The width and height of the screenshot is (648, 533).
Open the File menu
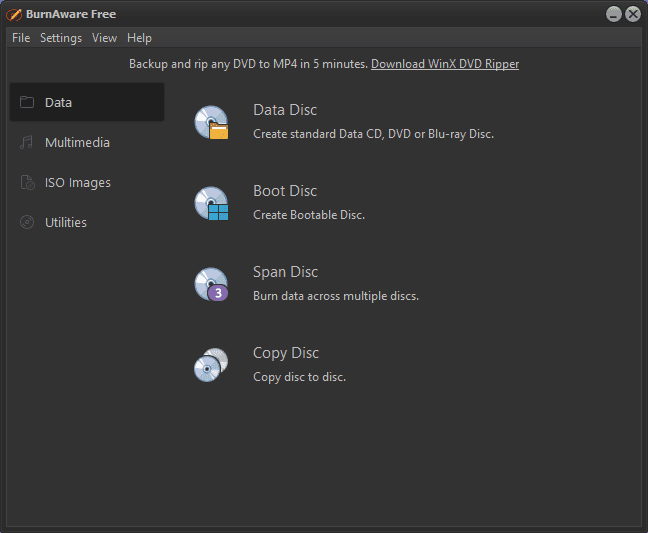point(21,38)
